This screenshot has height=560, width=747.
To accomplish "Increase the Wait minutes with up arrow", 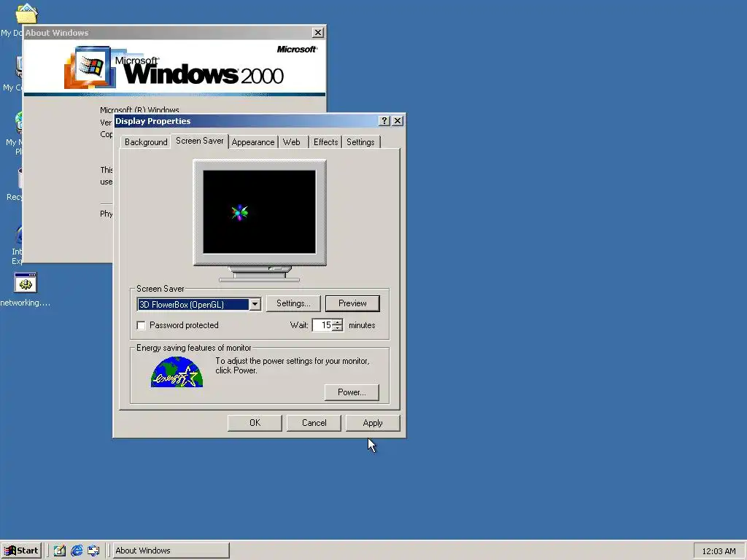I will click(338, 322).
